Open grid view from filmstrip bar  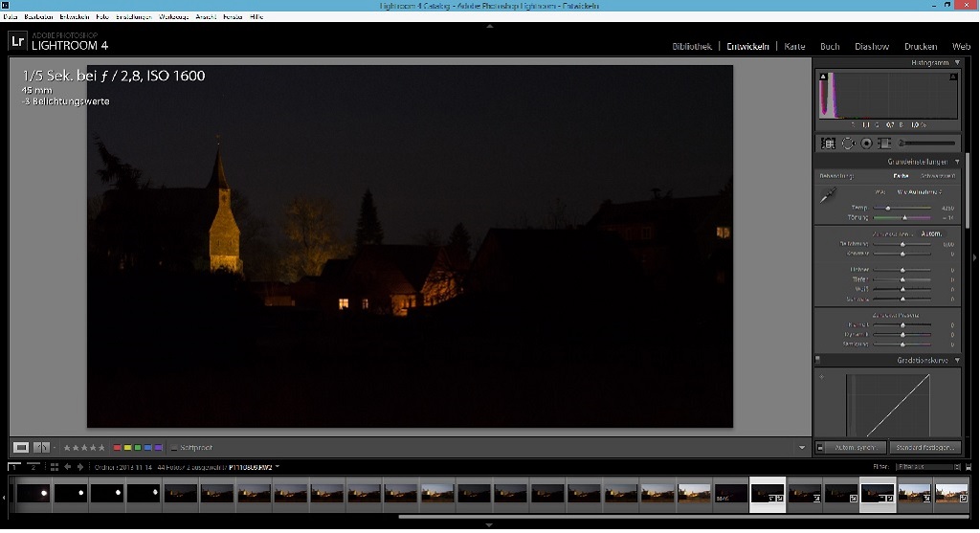click(55, 467)
